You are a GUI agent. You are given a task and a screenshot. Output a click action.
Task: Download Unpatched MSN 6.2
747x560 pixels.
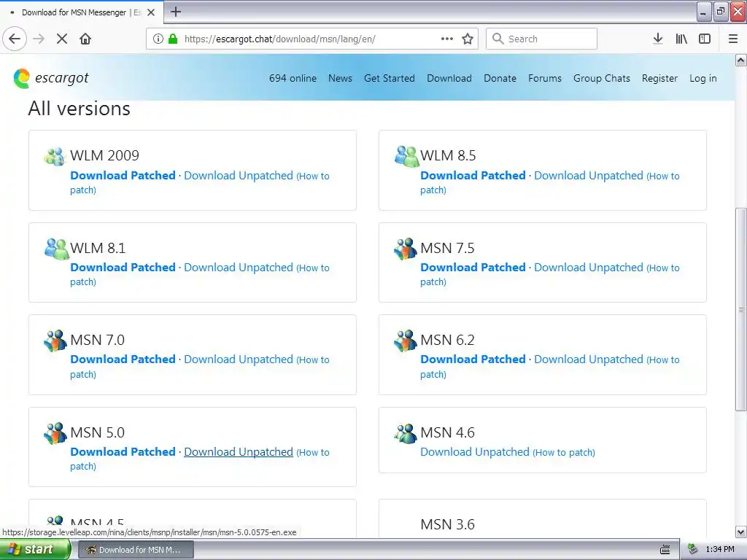(x=589, y=359)
